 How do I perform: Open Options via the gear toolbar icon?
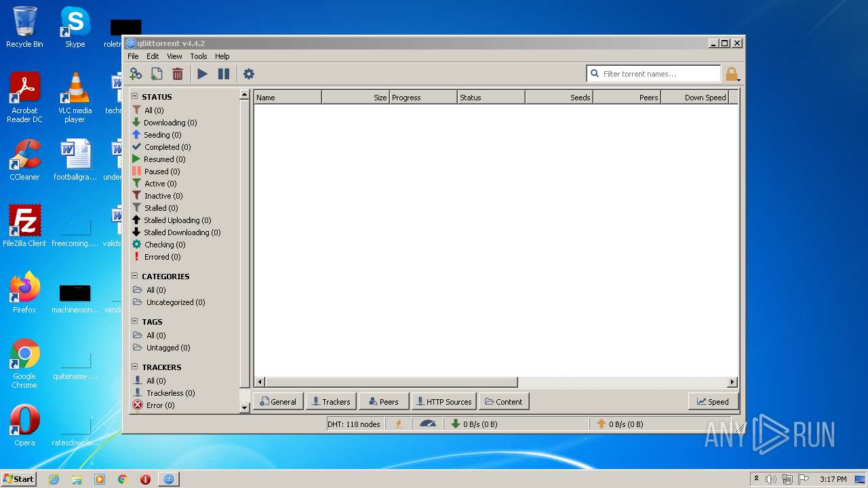(x=249, y=74)
